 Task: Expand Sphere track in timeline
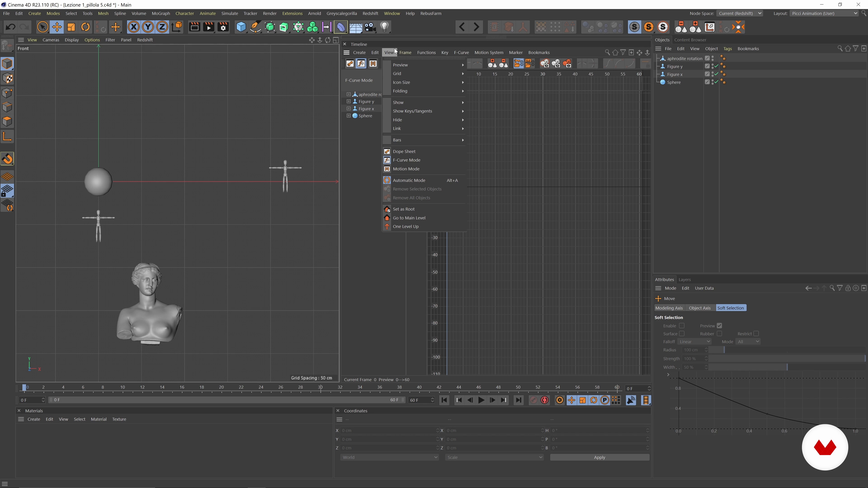(x=349, y=115)
